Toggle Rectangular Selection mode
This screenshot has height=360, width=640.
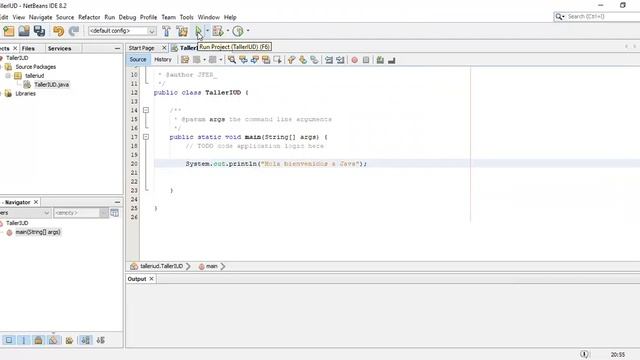click(x=278, y=60)
